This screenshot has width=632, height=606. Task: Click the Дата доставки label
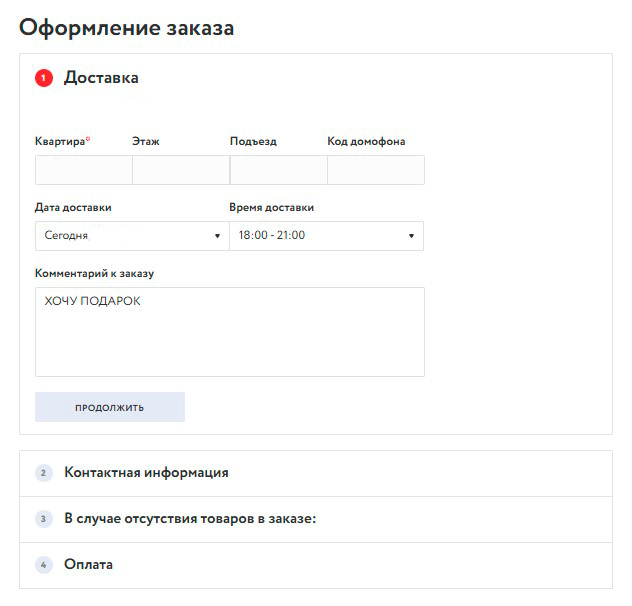73,208
